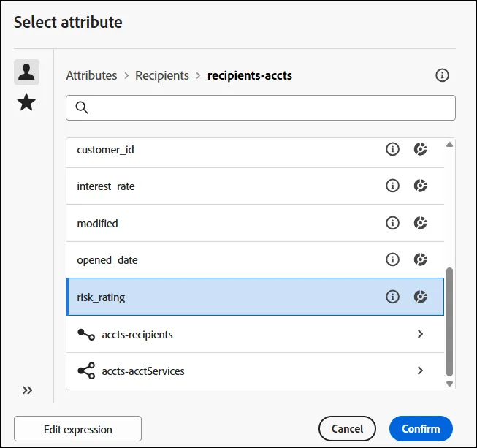Open accts-acctServices linked table
Image resolution: width=477 pixels, height=448 pixels.
point(255,371)
